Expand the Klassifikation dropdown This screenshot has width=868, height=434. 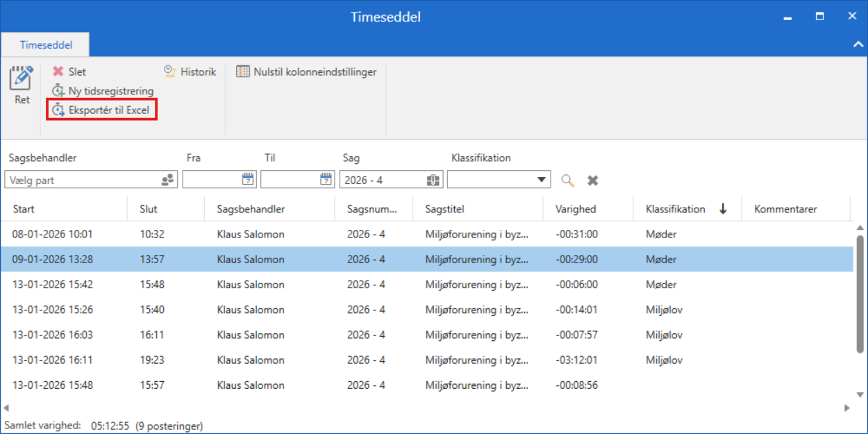tap(540, 179)
